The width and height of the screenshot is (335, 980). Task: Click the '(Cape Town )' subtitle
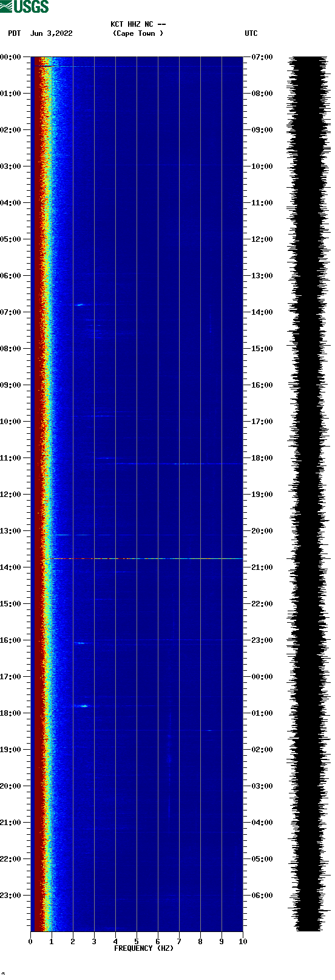click(138, 33)
